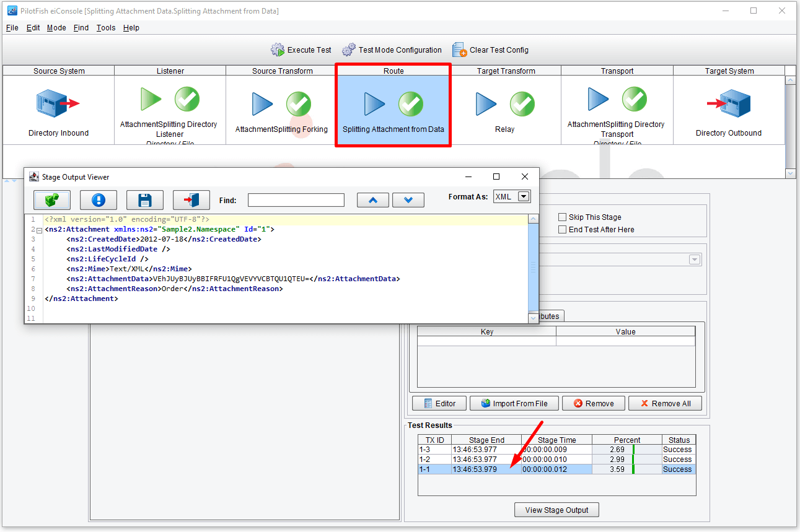Click the ns2:AttachmentData line in the XML
Screen dimensions: 800x532
click(233, 279)
